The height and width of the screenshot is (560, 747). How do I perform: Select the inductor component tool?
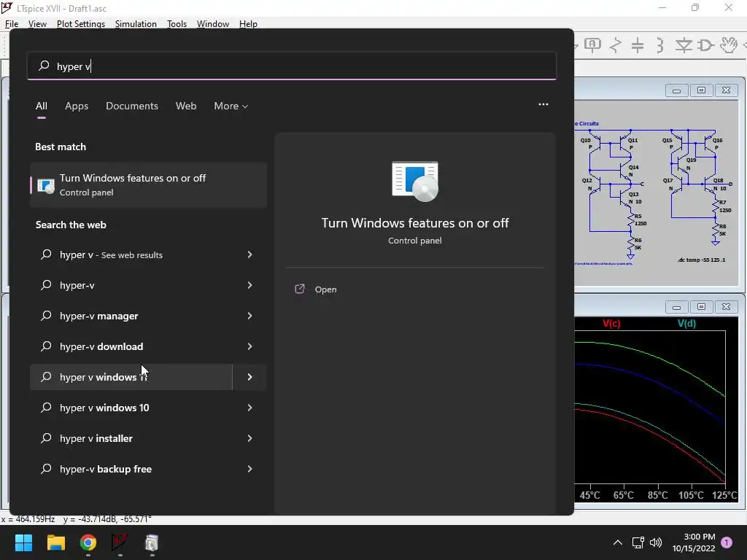tap(659, 45)
